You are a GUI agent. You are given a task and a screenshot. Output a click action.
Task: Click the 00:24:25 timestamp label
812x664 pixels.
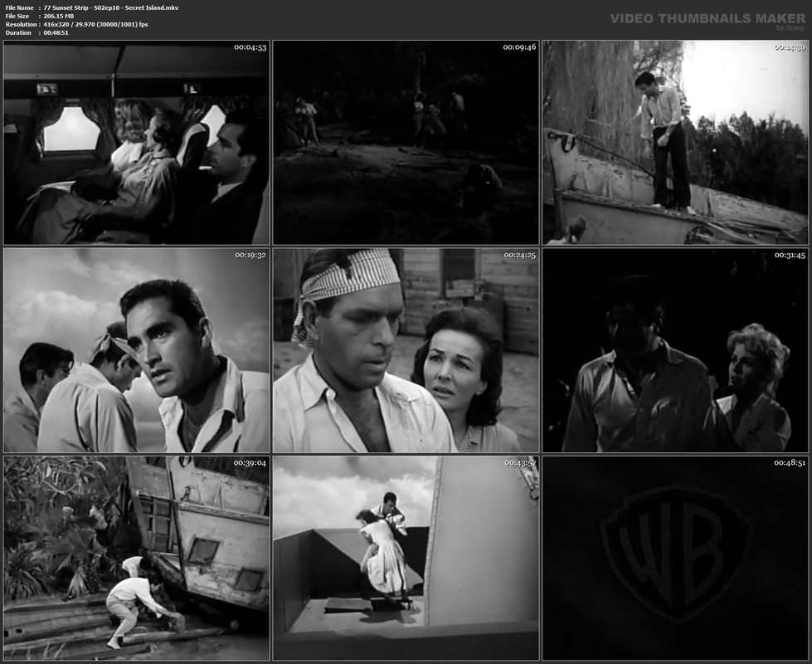click(x=519, y=255)
